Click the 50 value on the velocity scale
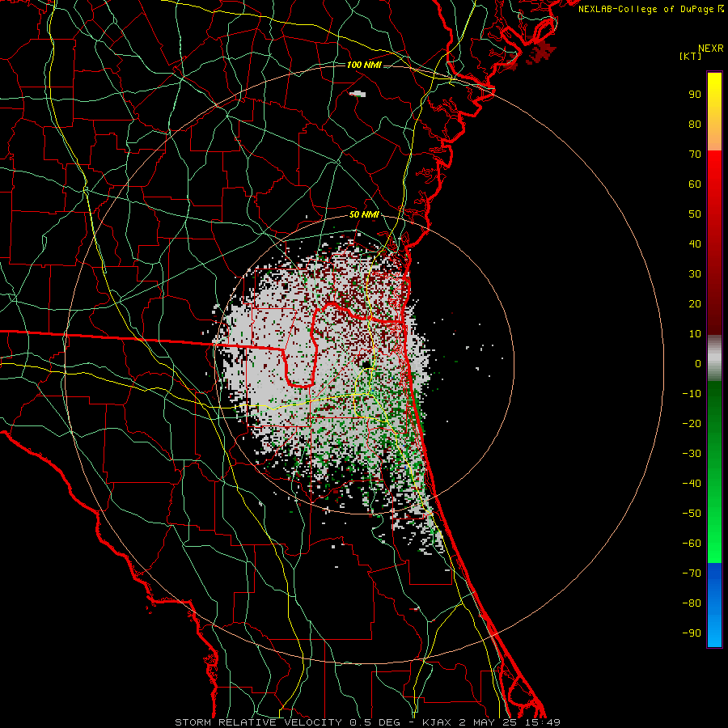 (x=695, y=214)
